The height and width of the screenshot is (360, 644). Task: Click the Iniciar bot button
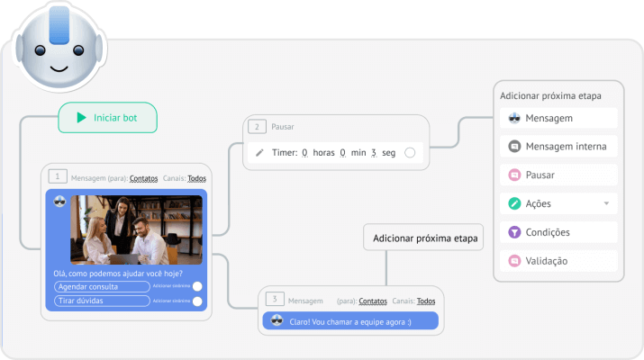click(107, 118)
